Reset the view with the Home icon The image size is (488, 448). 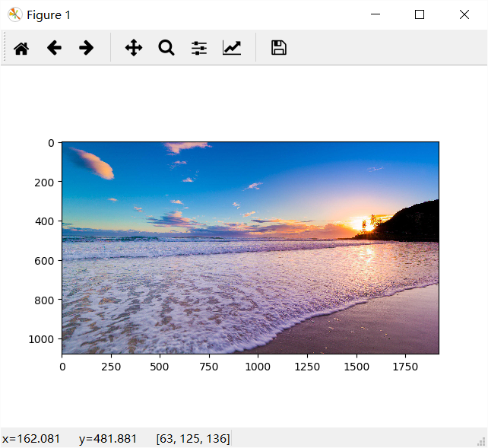tap(21, 48)
